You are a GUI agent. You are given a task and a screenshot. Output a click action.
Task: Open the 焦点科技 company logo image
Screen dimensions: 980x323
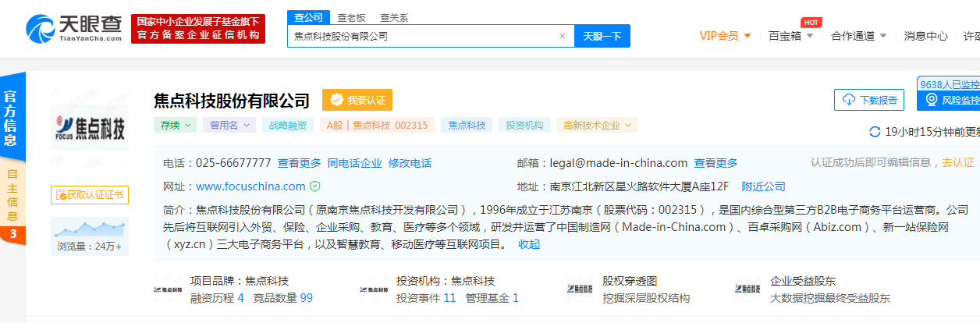click(90, 128)
